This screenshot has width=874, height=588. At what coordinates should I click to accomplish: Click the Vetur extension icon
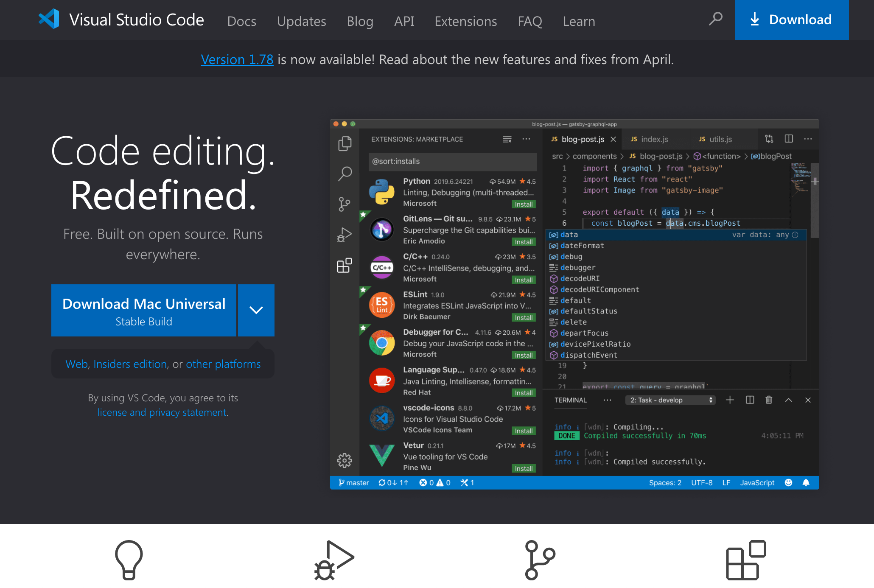tap(382, 456)
